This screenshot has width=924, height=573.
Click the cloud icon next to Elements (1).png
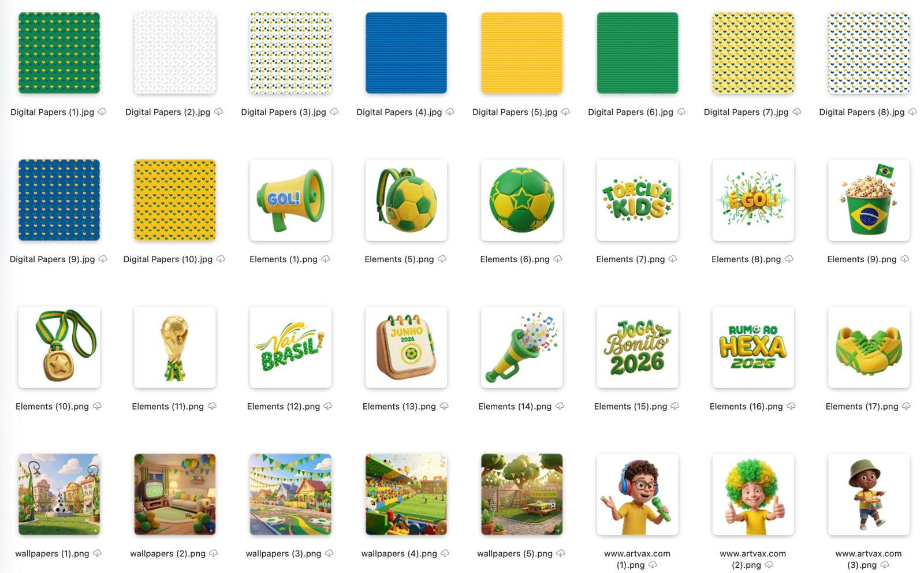(326, 259)
